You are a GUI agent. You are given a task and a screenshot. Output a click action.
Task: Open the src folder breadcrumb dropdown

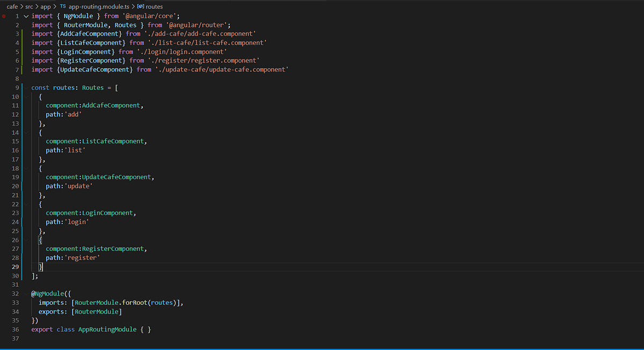[x=30, y=6]
